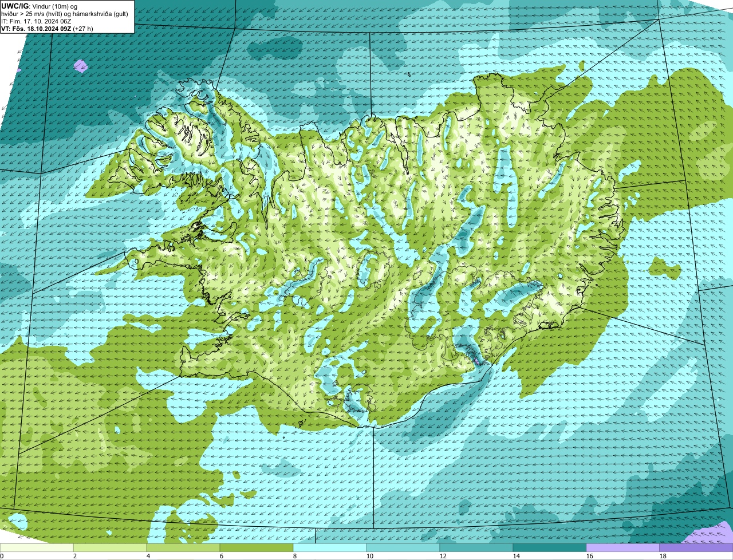Click the valid time 'VT: Fös. 18.10.2024 09Z'
Screen dimensions: 733x560
pyautogui.click(x=36, y=28)
